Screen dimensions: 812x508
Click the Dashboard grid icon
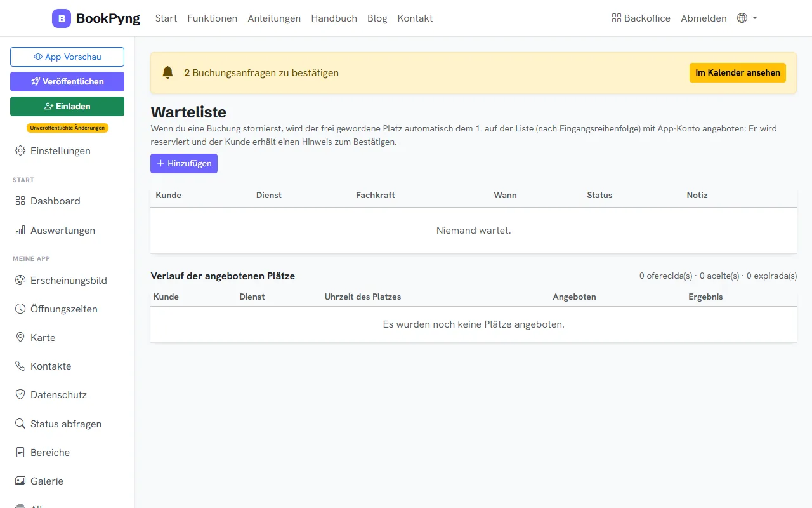[20, 201]
